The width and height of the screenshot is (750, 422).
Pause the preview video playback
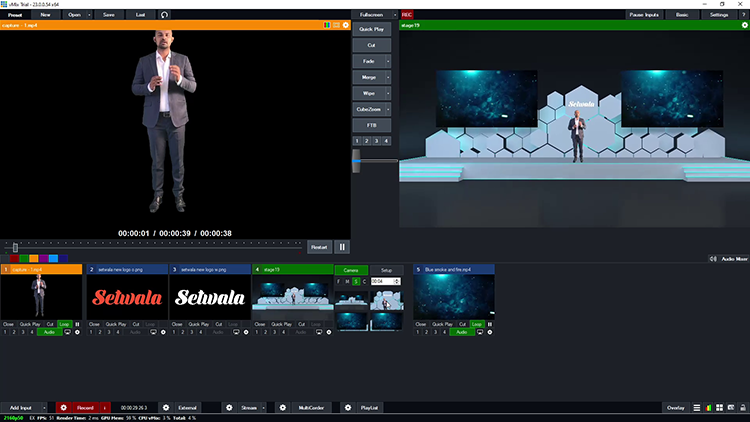[x=342, y=247]
